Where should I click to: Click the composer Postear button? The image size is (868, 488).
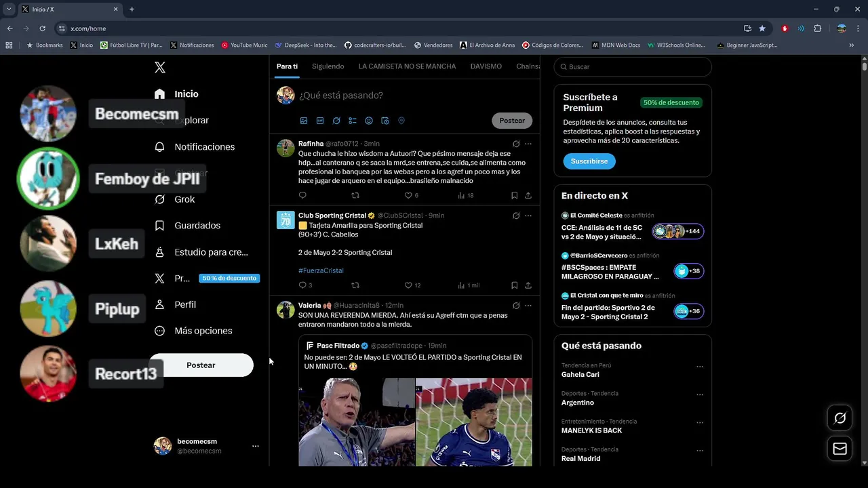[x=512, y=121]
